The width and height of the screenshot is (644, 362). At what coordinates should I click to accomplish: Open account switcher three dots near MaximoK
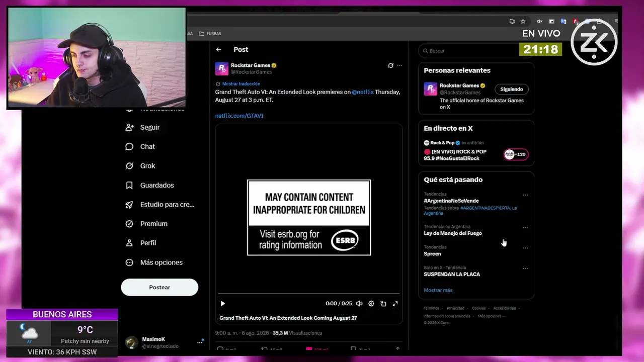click(x=199, y=343)
